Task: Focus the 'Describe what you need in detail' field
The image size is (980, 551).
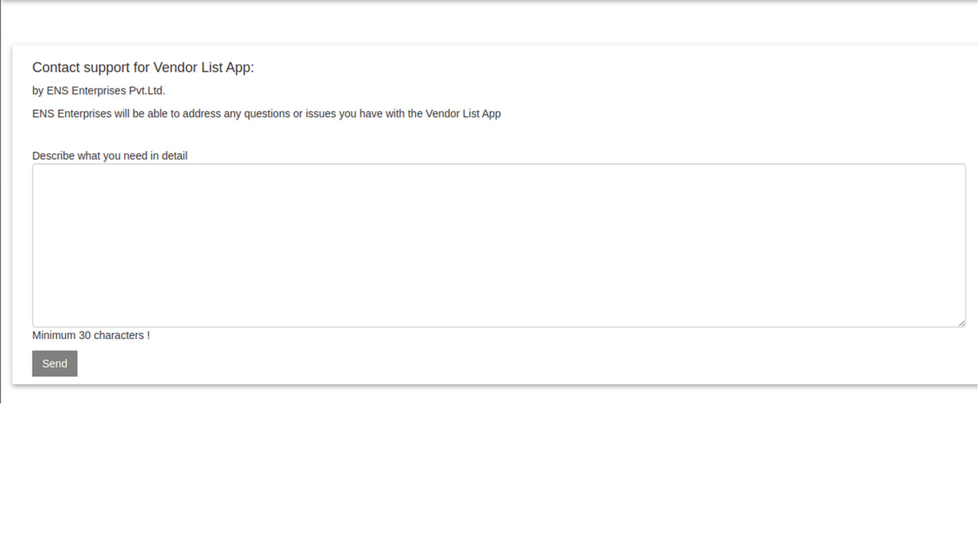Action: tap(498, 245)
